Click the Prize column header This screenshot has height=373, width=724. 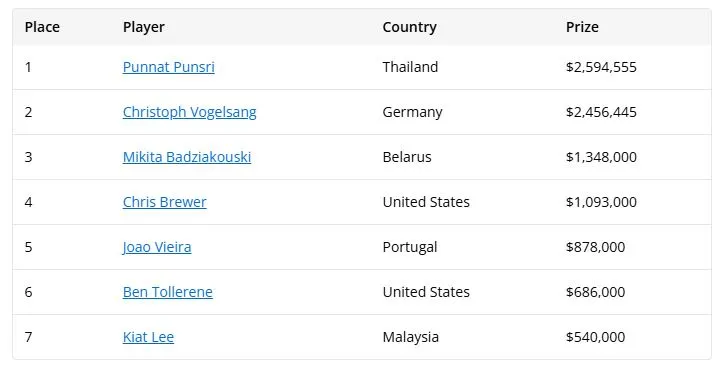point(582,27)
